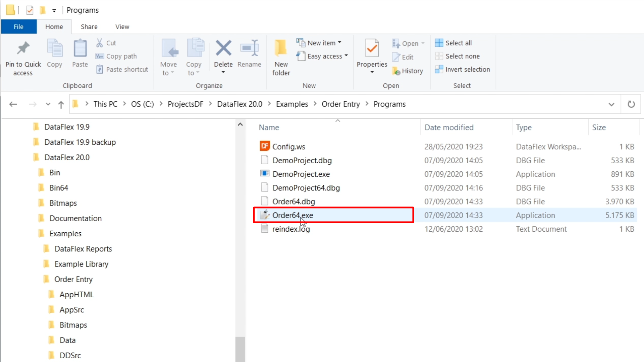Image resolution: width=644 pixels, height=362 pixels.
Task: Click the refresh button next to address bar
Action: point(631,104)
